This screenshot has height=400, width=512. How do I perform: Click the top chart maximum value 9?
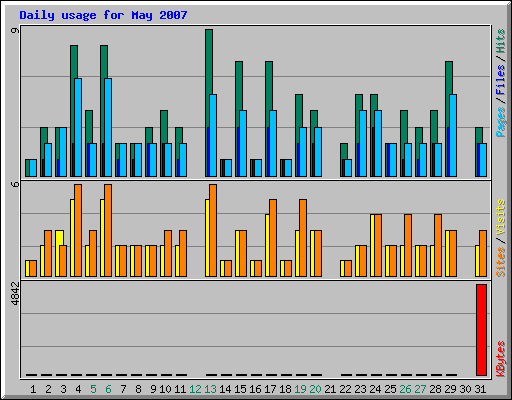(x=15, y=31)
